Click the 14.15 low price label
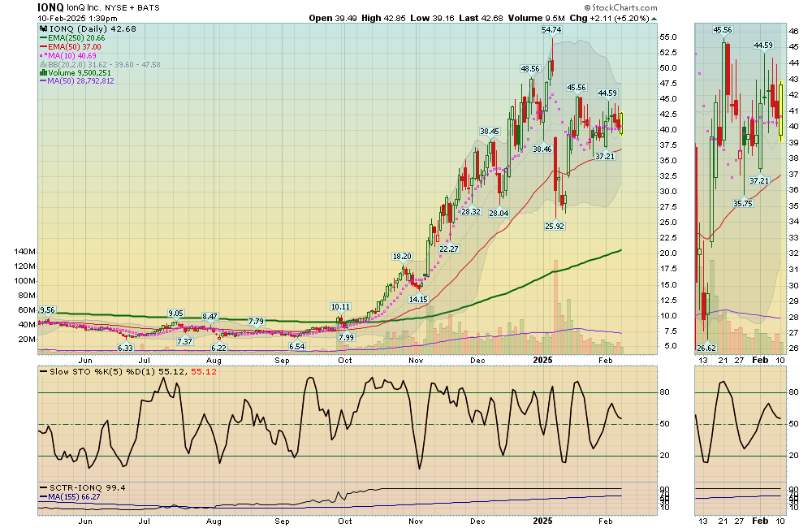 tap(418, 299)
